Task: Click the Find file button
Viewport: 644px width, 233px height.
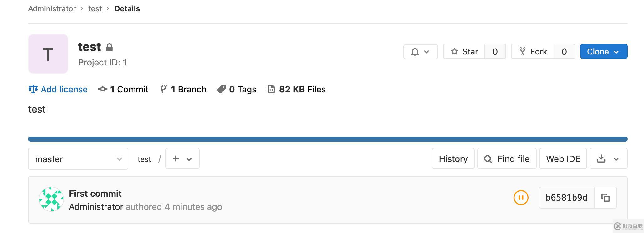Action: (507, 159)
